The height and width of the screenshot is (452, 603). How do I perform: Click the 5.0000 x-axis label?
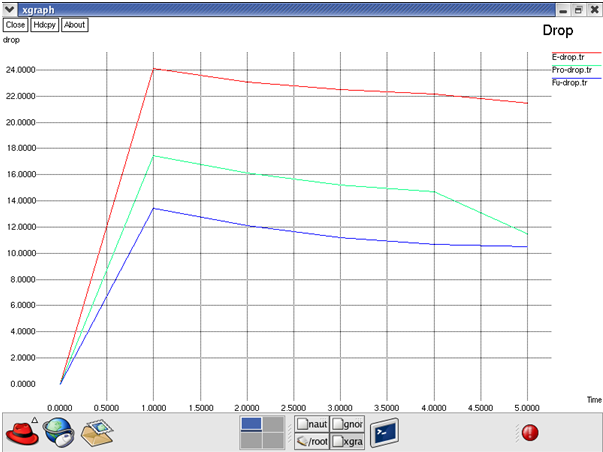pos(527,408)
